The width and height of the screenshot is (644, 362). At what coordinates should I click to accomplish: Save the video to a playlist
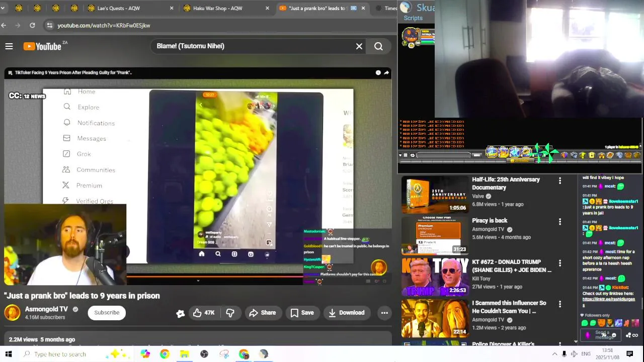click(302, 313)
